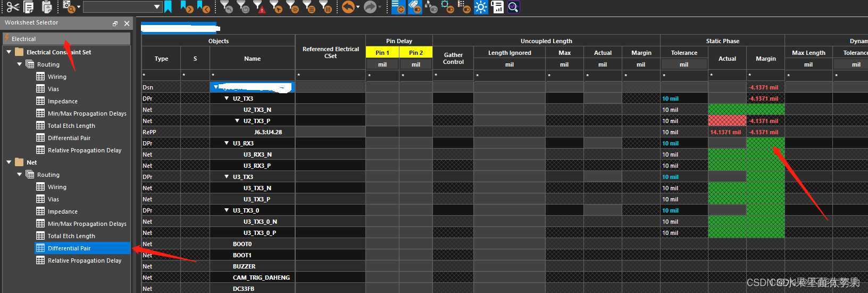Click the scissors Cut icon
Screen dimensions: 868x293
point(13,7)
